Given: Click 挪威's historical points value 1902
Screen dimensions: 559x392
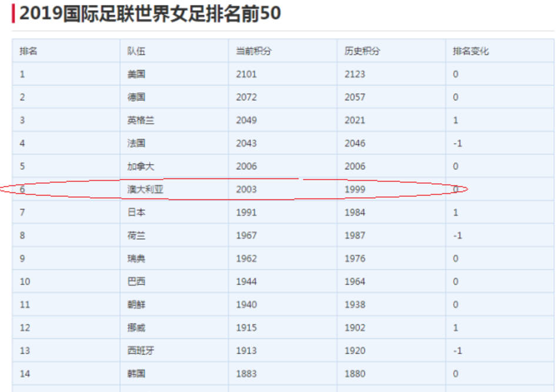Looking at the screenshot, I should (x=355, y=328).
